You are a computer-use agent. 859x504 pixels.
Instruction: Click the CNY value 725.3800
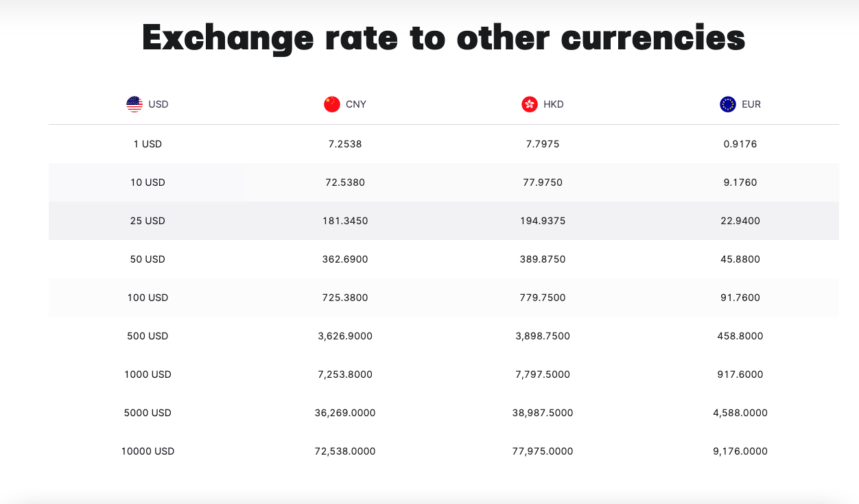(x=345, y=298)
